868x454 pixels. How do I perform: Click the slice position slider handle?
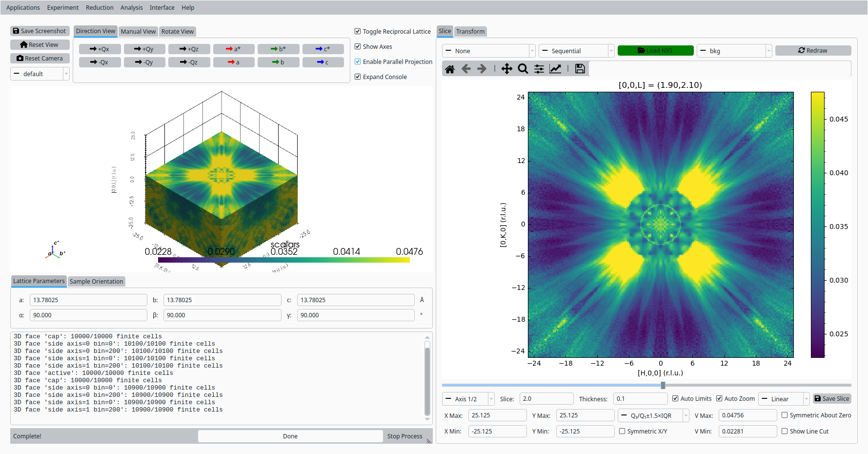[x=663, y=385]
